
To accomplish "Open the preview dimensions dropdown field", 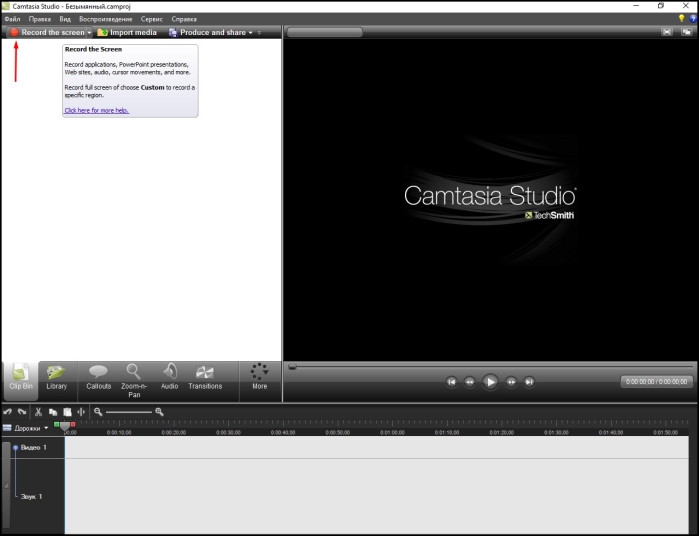I will (325, 32).
